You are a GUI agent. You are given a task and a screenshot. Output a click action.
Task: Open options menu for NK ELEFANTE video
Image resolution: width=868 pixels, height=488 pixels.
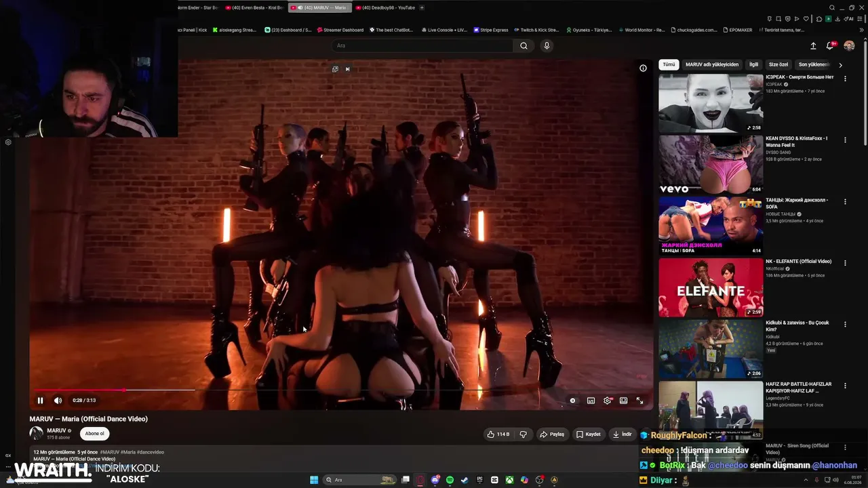pyautogui.click(x=845, y=262)
